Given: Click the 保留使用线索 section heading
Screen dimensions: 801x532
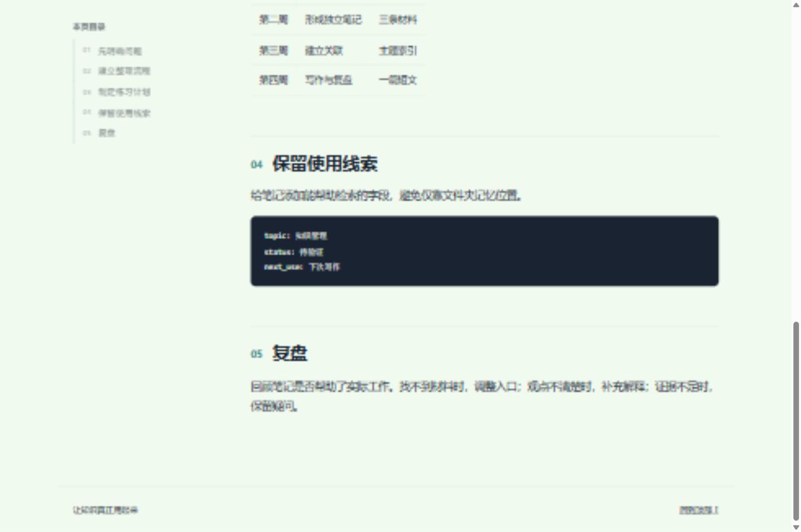Looking at the screenshot, I should (x=325, y=164).
